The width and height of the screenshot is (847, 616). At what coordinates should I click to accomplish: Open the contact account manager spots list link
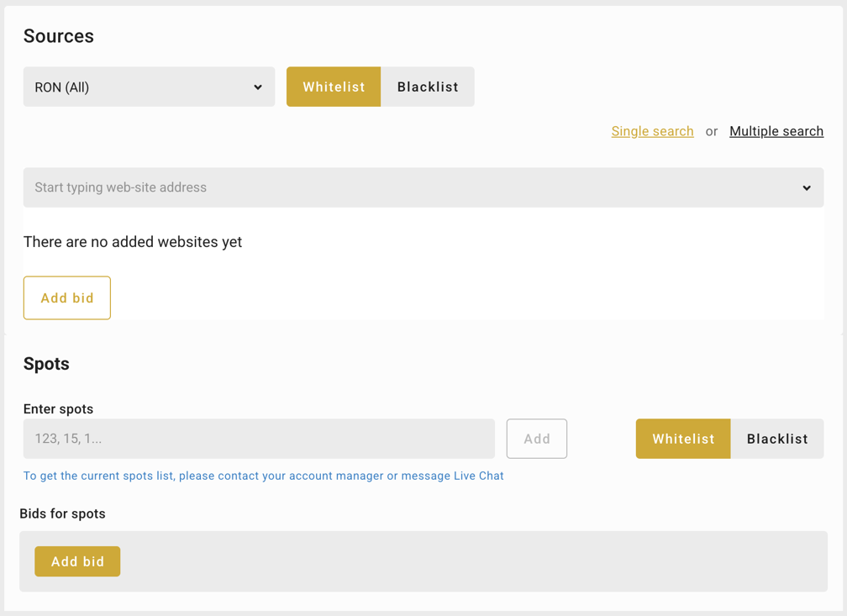[263, 476]
